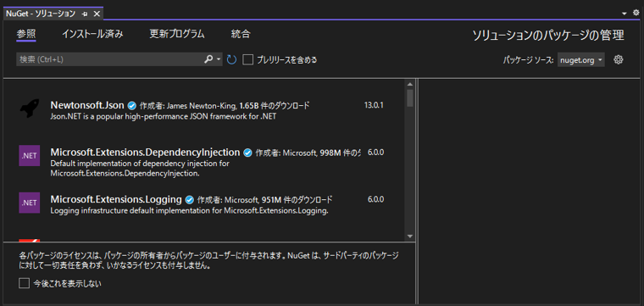Click the Logging infrastructure description text
This screenshot has height=306, width=644.
[190, 211]
